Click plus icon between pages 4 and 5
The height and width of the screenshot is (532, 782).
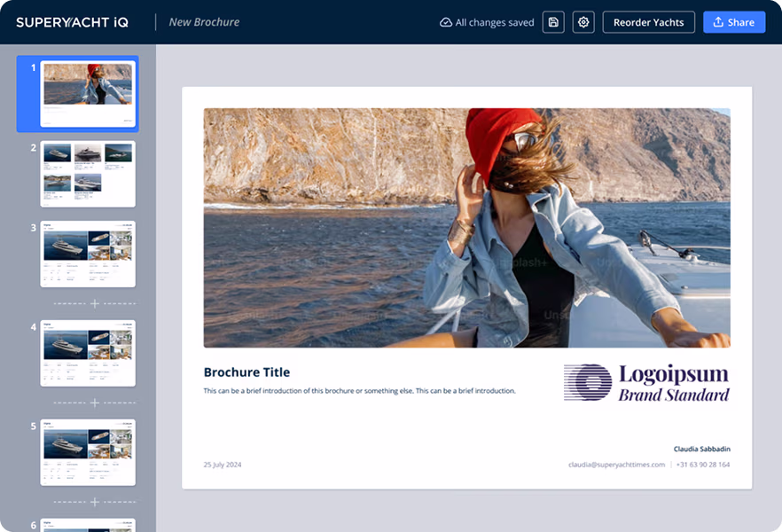95,403
